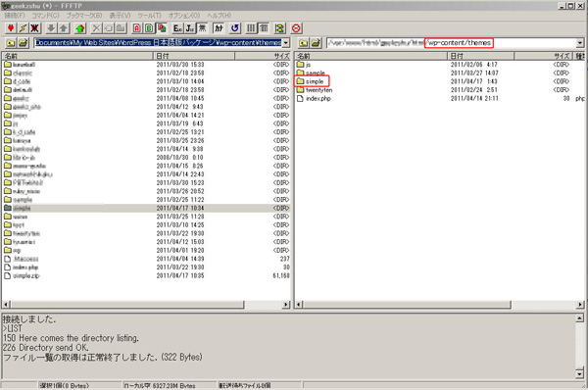Viewport: 588px width, 390px height.
Task: Toggle half-width kana conversion button
Action: click(219, 28)
